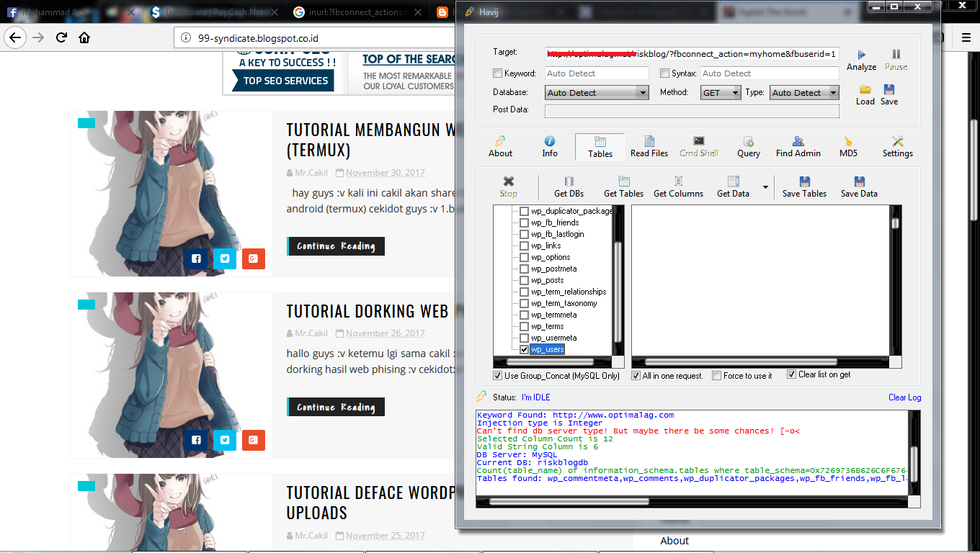Enable the Syntax checkbox
Viewport: 980px width, 553px height.
tap(664, 73)
